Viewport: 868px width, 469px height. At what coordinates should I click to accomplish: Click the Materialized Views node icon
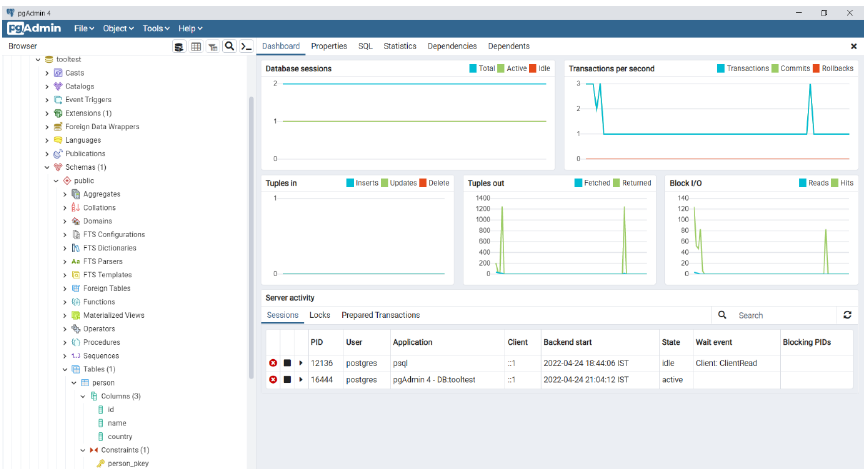tap(76, 315)
